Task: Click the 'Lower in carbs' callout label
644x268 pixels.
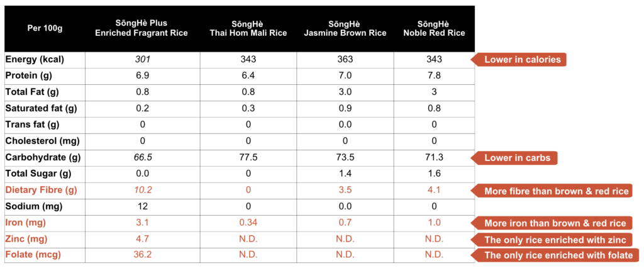Action: coord(516,158)
